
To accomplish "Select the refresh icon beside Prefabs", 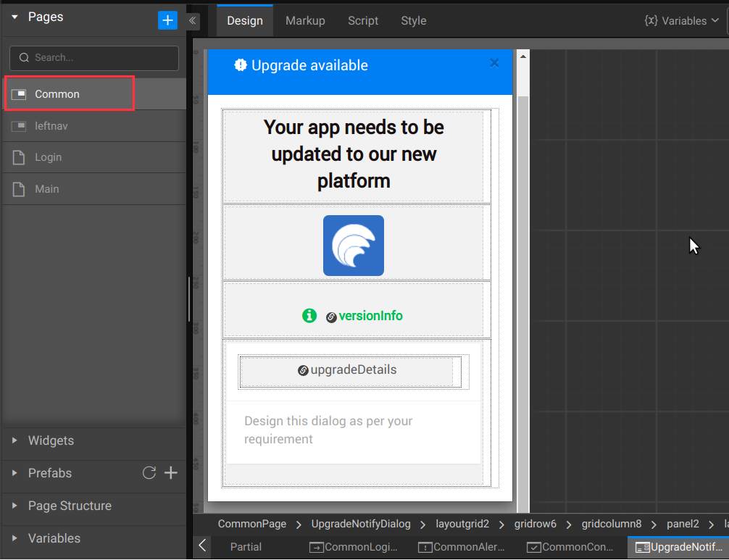I will 149,473.
